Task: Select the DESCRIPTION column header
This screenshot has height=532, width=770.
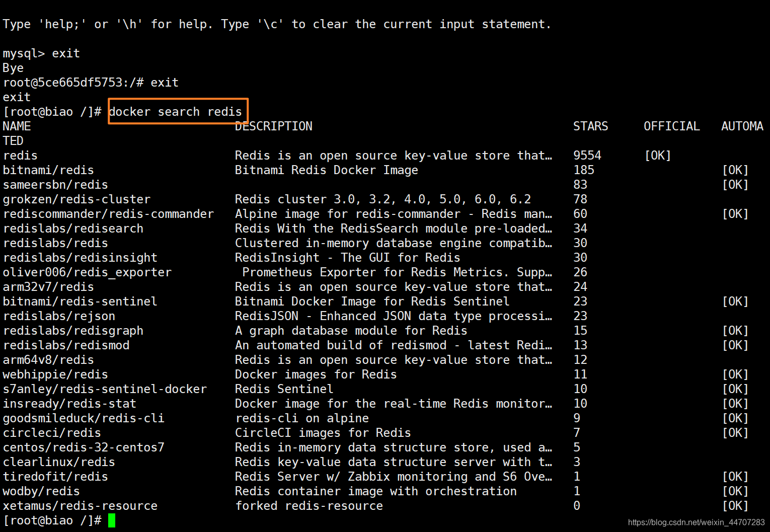Action: pos(273,126)
